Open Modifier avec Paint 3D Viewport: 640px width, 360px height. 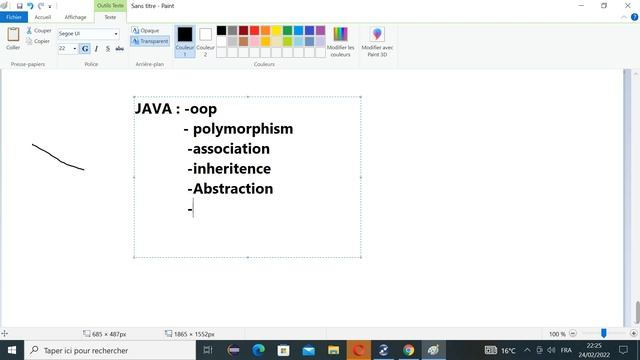[x=377, y=41]
